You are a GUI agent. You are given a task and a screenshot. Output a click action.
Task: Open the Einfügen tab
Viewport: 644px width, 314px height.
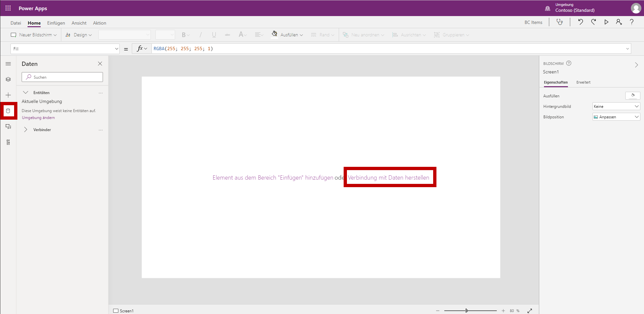pyautogui.click(x=56, y=23)
